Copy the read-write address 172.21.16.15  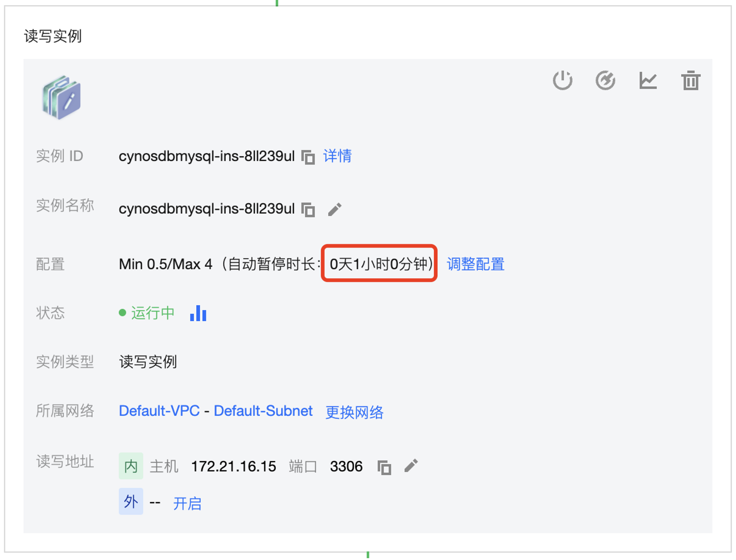click(x=384, y=467)
